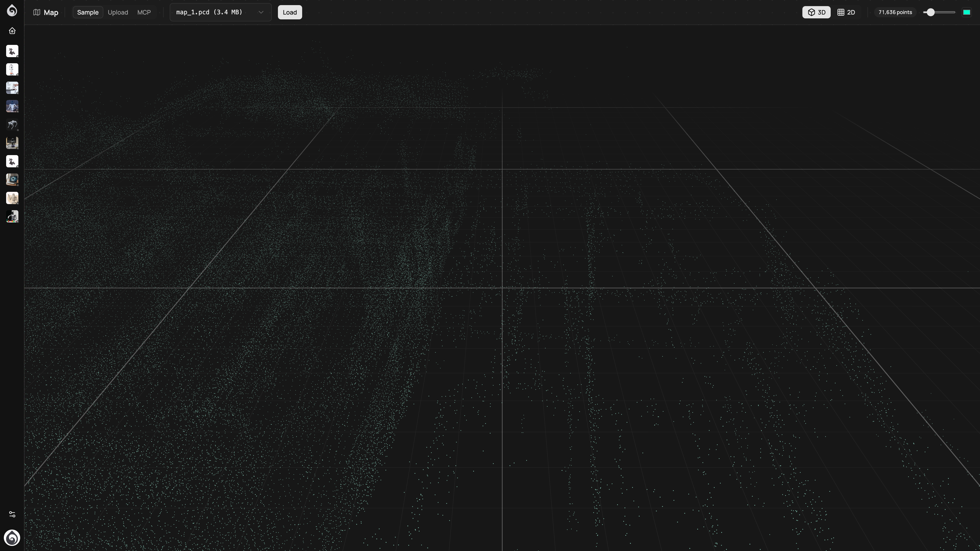Open the quadruped robot dog thumbnail

point(12,125)
